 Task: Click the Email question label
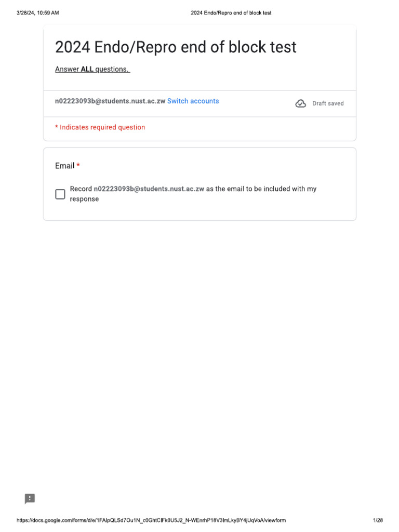pos(65,166)
